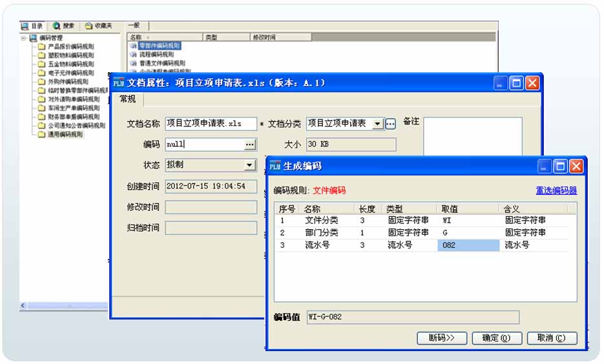Click the 目录 tab icon
Viewport: 604px width, 364px height.
[25, 26]
